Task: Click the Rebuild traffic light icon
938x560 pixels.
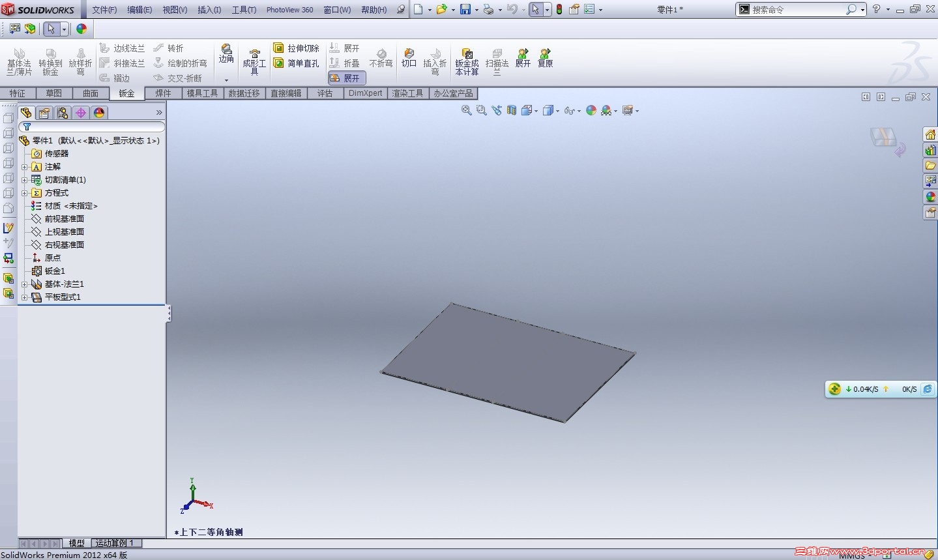Action: (x=559, y=10)
